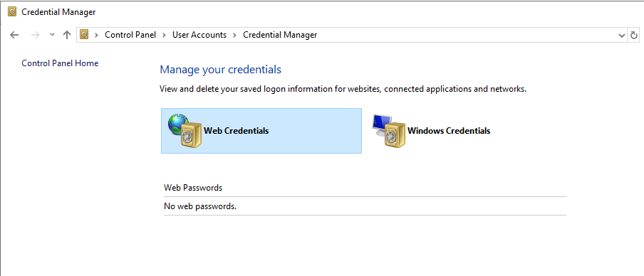Click the Credential Manager title bar icon
This screenshot has width=644, height=276.
coord(12,11)
